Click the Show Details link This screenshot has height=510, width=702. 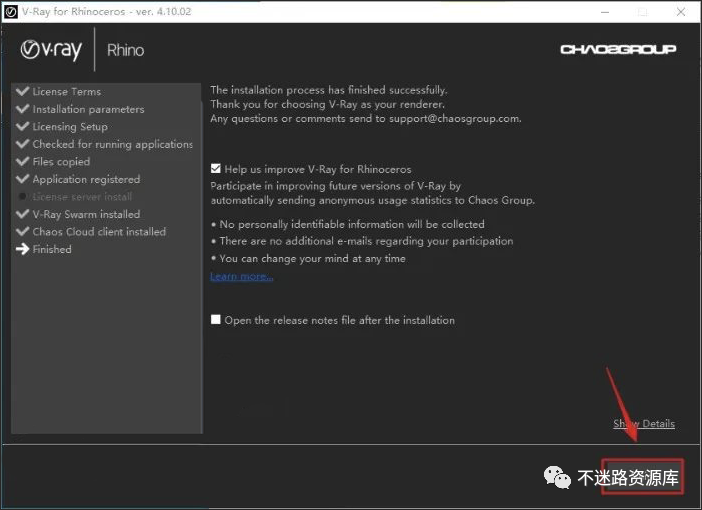[644, 423]
